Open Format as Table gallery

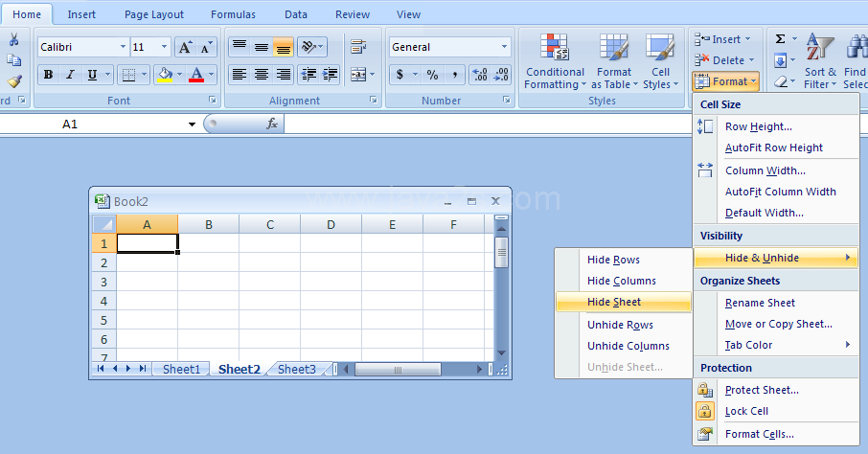pos(614,61)
